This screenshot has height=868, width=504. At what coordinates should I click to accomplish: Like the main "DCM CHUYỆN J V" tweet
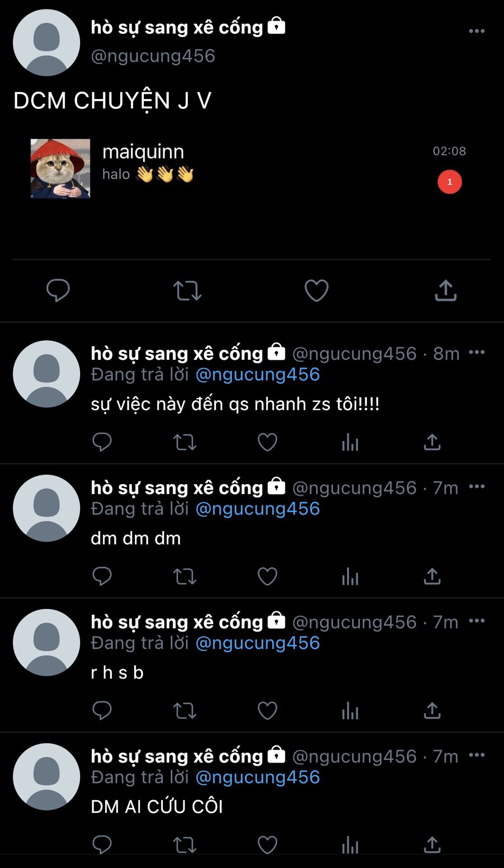pyautogui.click(x=316, y=290)
